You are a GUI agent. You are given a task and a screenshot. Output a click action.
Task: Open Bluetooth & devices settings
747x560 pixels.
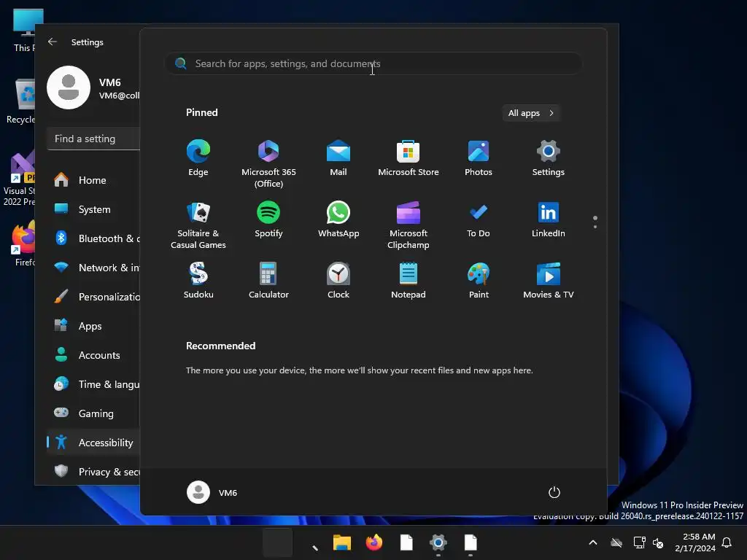point(94,238)
